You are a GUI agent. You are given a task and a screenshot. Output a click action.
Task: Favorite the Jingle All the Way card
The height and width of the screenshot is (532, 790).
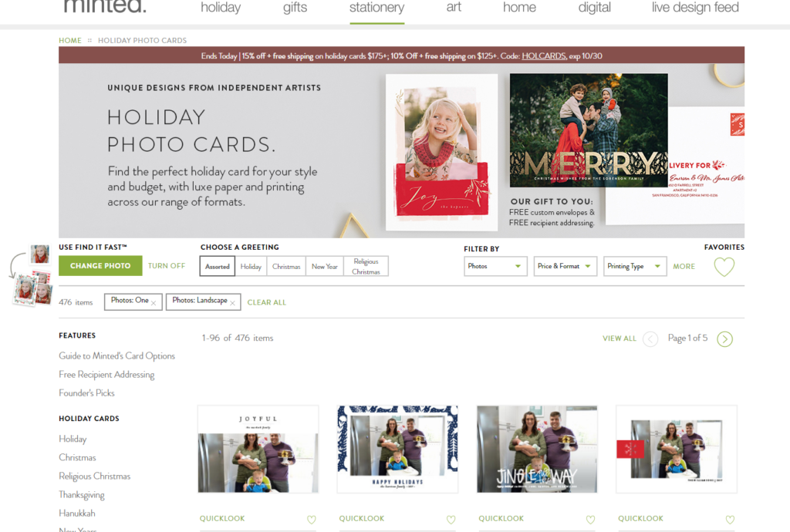pyautogui.click(x=590, y=520)
